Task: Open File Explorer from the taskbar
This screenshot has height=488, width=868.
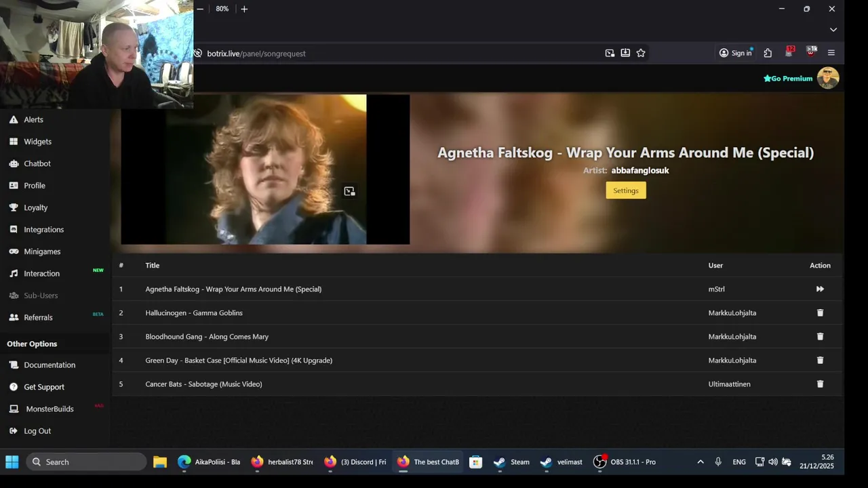Action: (160, 462)
